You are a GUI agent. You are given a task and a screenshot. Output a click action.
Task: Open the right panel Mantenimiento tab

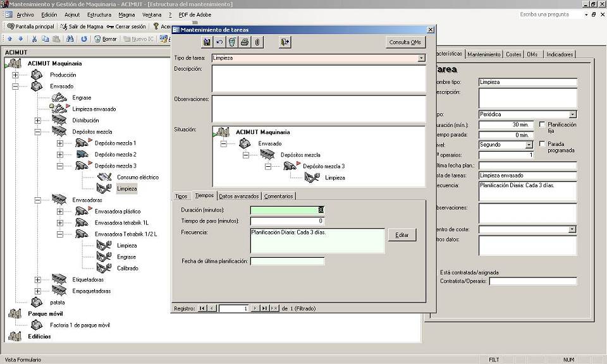coord(484,54)
